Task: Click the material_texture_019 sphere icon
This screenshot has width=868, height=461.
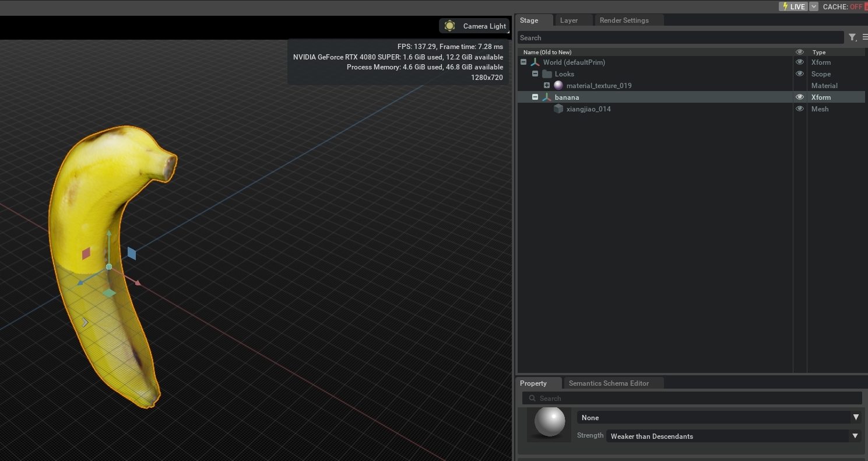Action: (x=558, y=86)
